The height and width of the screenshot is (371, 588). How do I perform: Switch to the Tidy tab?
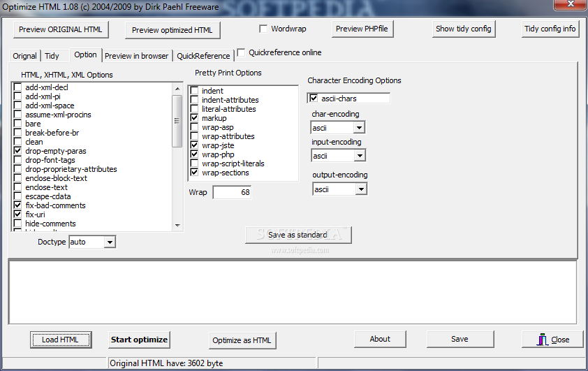[x=52, y=56]
